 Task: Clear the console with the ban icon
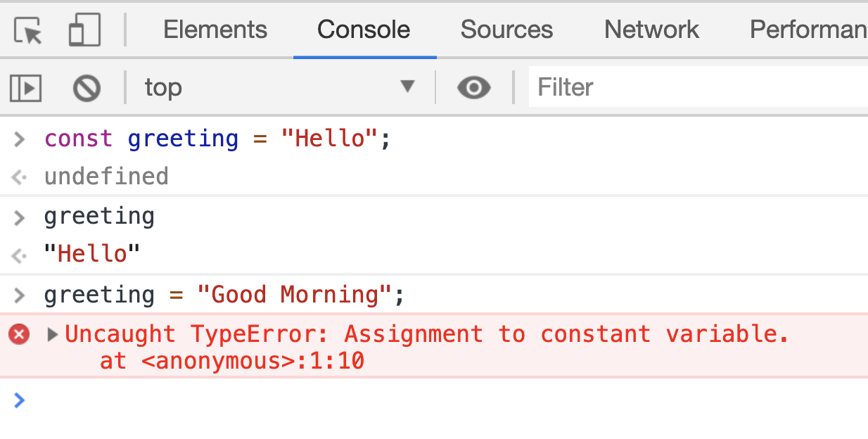[x=87, y=88]
